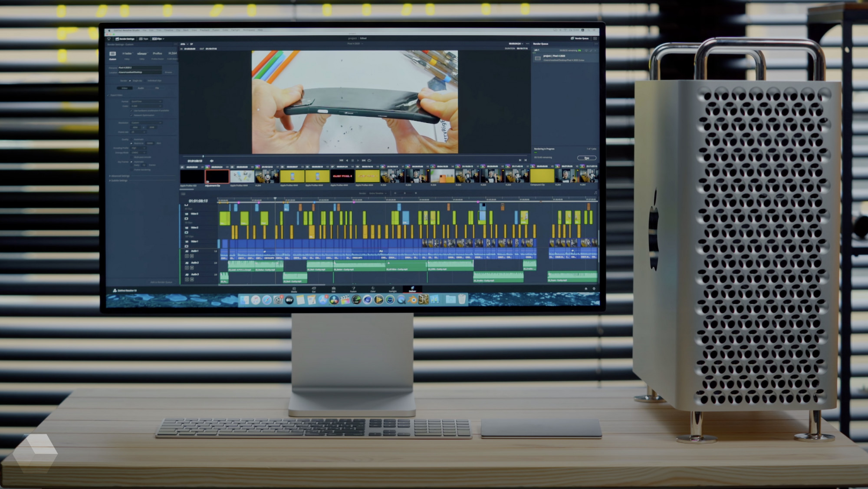Open the Codec dropdown showing H.264
The height and width of the screenshot is (489, 868).
coord(146,106)
